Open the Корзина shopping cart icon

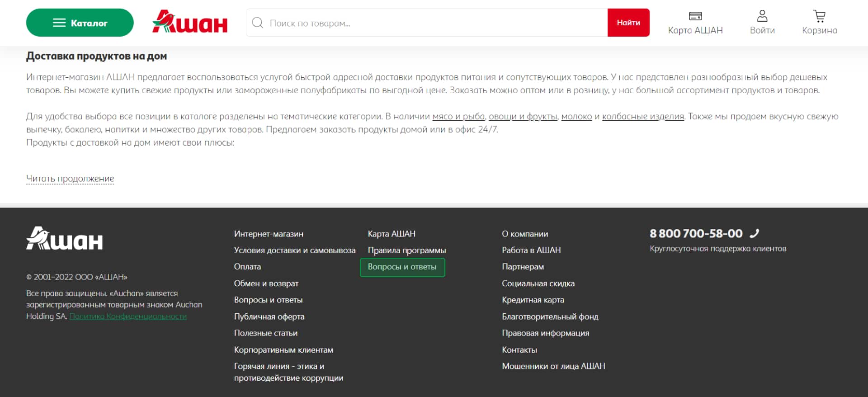coord(819,16)
